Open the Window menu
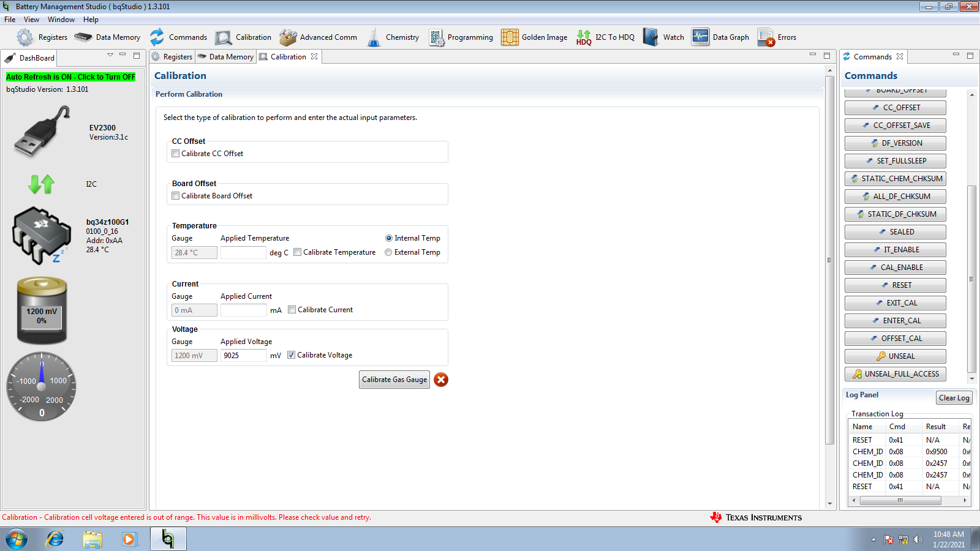The image size is (980, 551). tap(61, 20)
